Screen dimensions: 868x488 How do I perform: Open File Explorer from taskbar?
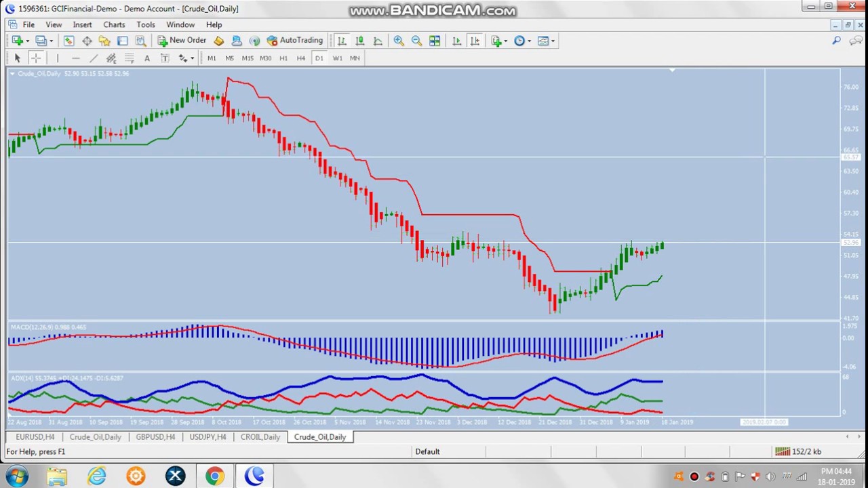(58, 476)
